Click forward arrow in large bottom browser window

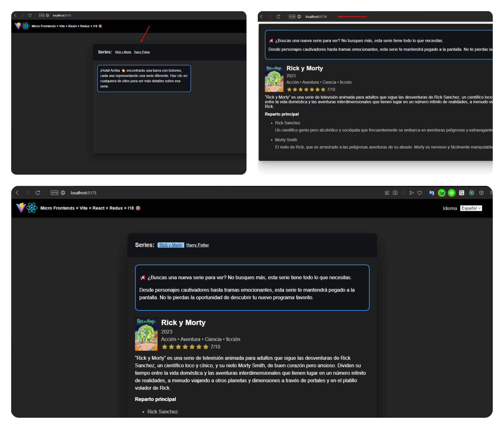tap(27, 193)
